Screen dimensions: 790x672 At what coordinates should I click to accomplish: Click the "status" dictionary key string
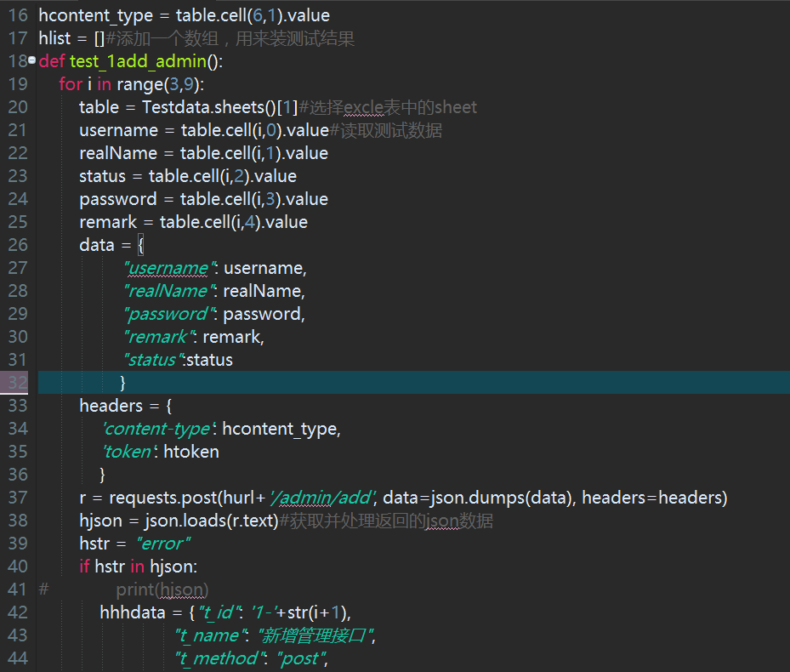154,360
